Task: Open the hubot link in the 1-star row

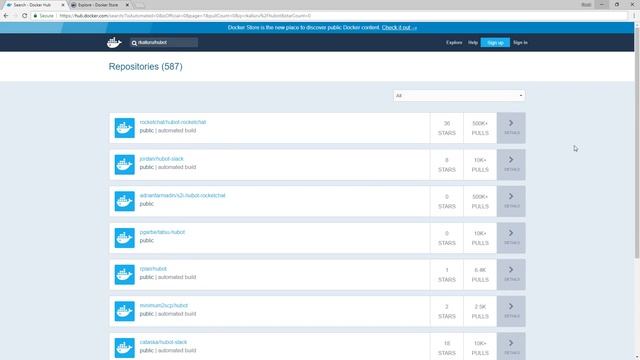Action: (x=153, y=269)
